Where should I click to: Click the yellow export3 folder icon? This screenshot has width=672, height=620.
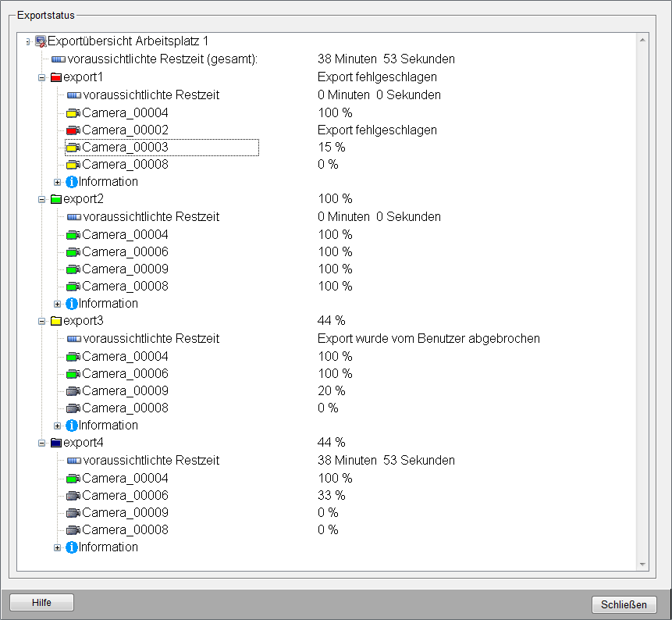[55, 321]
